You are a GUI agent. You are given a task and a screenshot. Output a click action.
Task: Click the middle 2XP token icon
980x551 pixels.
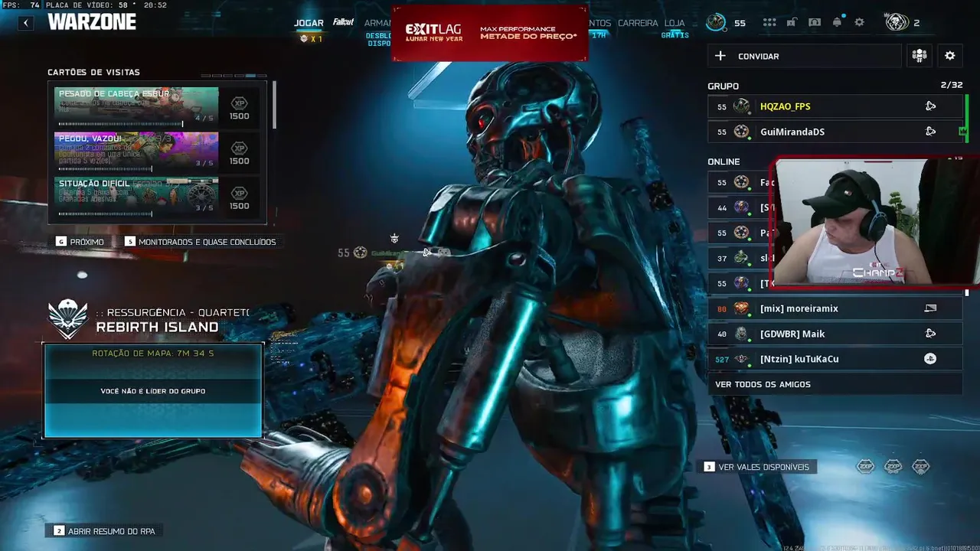[893, 466]
